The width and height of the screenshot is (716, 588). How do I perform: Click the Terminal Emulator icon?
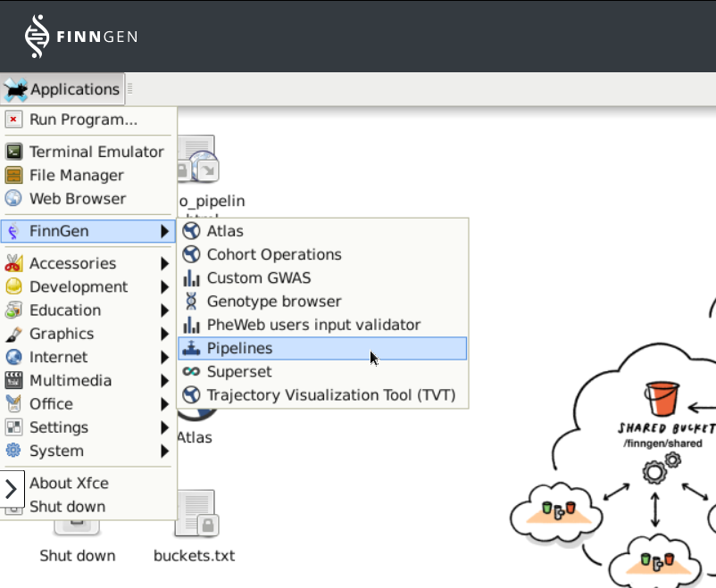13,152
